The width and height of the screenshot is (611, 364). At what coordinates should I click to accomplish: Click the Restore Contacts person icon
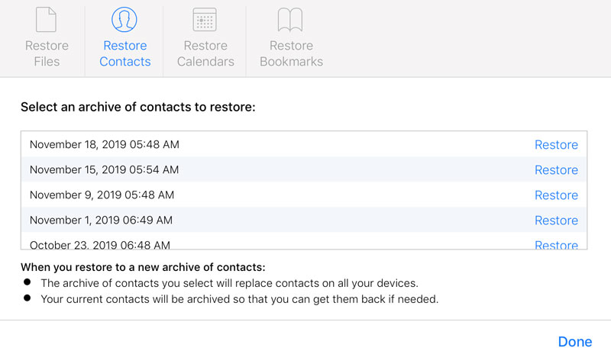click(124, 19)
